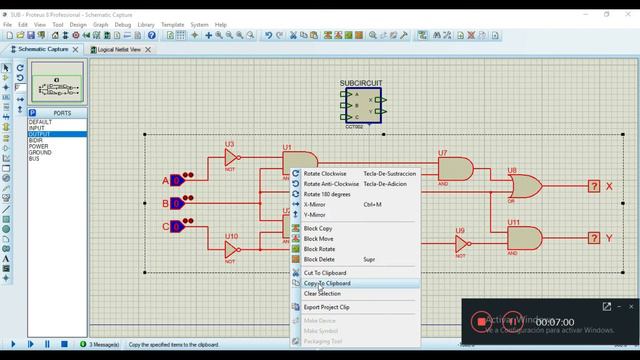Viewport: 640px width, 360px height.
Task: Open project using the folder icon
Action: coord(20,36)
